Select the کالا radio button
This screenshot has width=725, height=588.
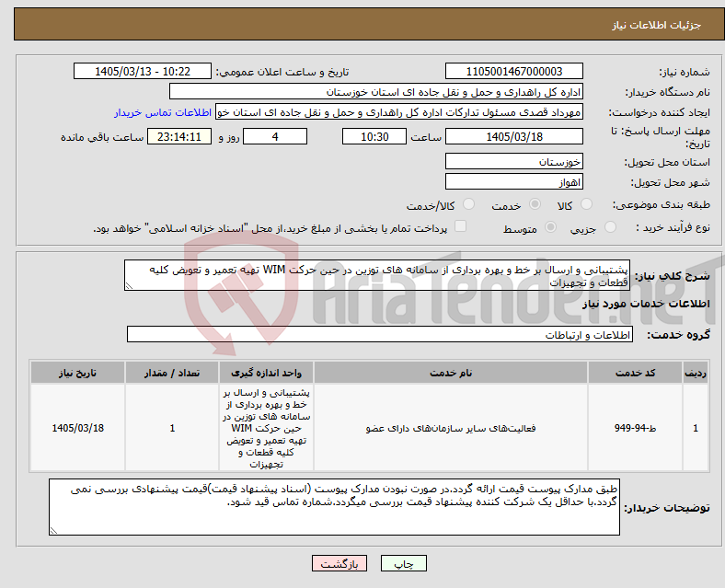pyautogui.click(x=586, y=204)
